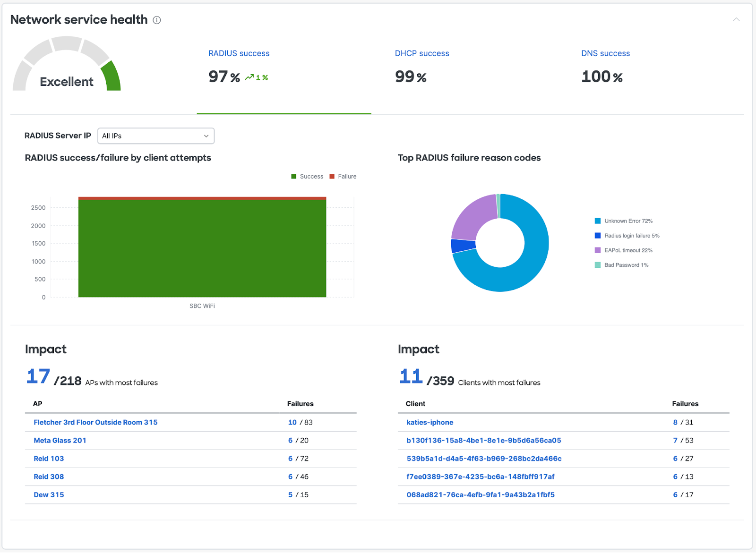
Task: Click the green Success color swatch in legend
Action: [294, 176]
